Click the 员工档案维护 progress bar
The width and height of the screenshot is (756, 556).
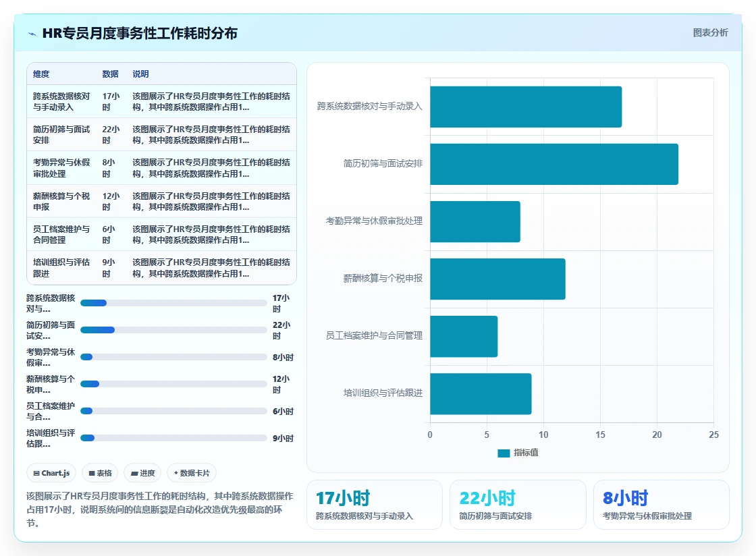click(x=173, y=411)
